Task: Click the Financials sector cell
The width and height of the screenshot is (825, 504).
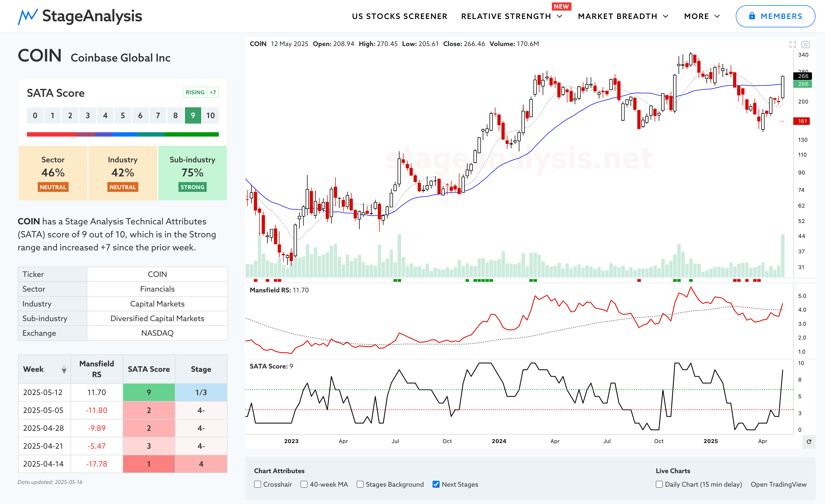Action: pos(157,289)
